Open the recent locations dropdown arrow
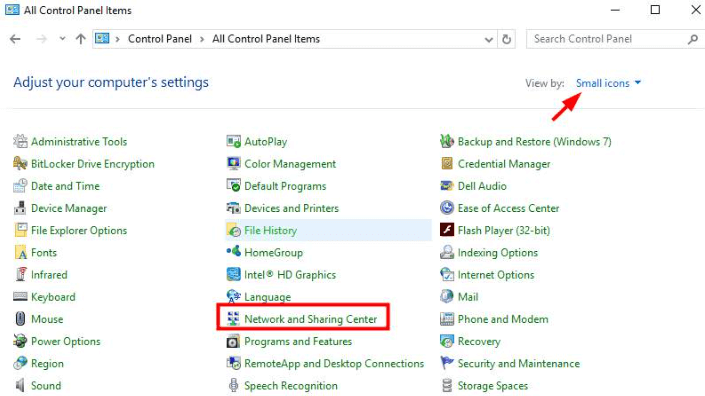The height and width of the screenshot is (396, 705). tap(62, 39)
